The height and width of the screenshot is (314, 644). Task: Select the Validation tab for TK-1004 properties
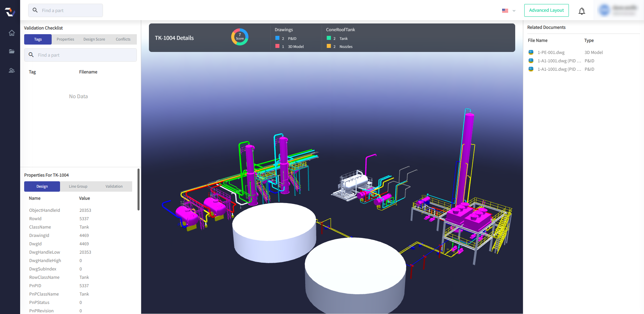coord(114,186)
